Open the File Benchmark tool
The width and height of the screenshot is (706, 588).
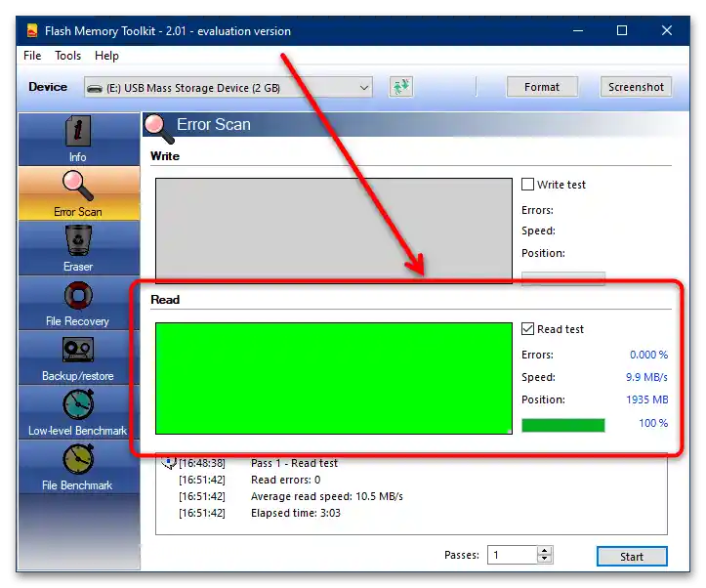point(79,467)
